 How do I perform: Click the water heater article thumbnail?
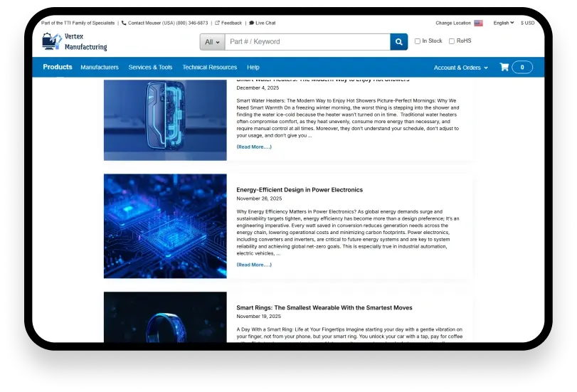tap(165, 120)
